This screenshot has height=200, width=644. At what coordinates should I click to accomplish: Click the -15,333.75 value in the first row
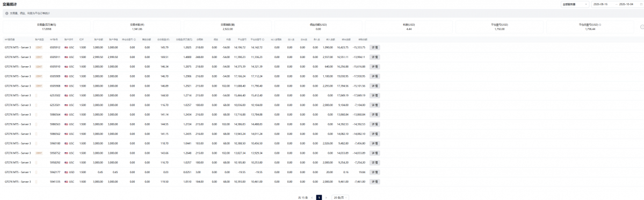tap(359, 47)
